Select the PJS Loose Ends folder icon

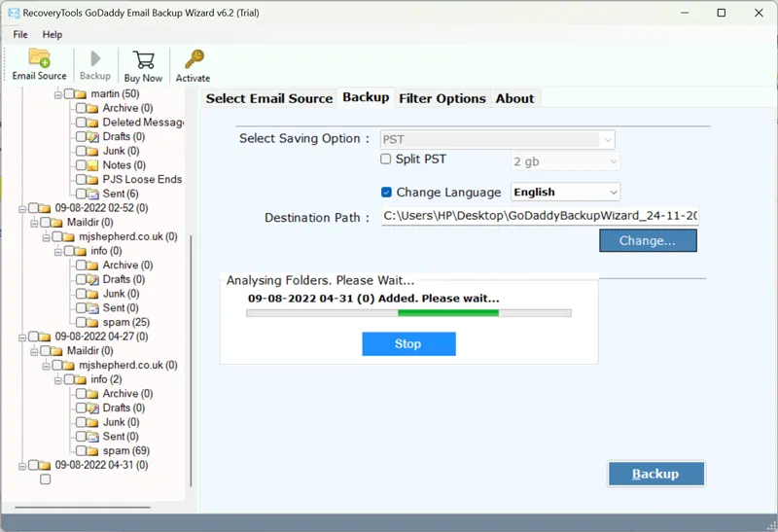(x=93, y=180)
